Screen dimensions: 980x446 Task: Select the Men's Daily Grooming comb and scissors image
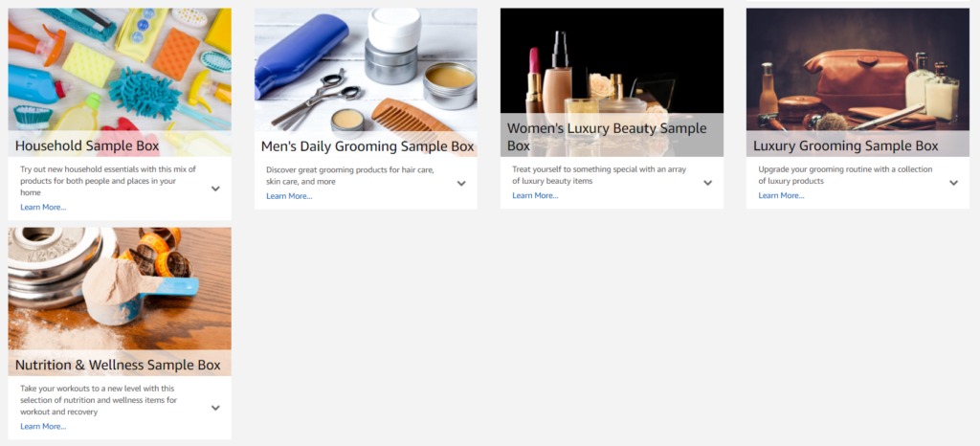[366, 69]
